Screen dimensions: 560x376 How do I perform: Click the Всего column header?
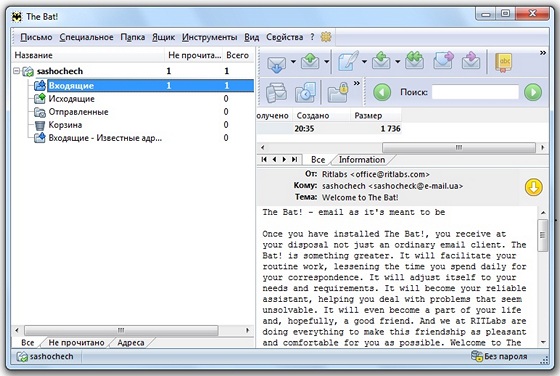coord(238,55)
